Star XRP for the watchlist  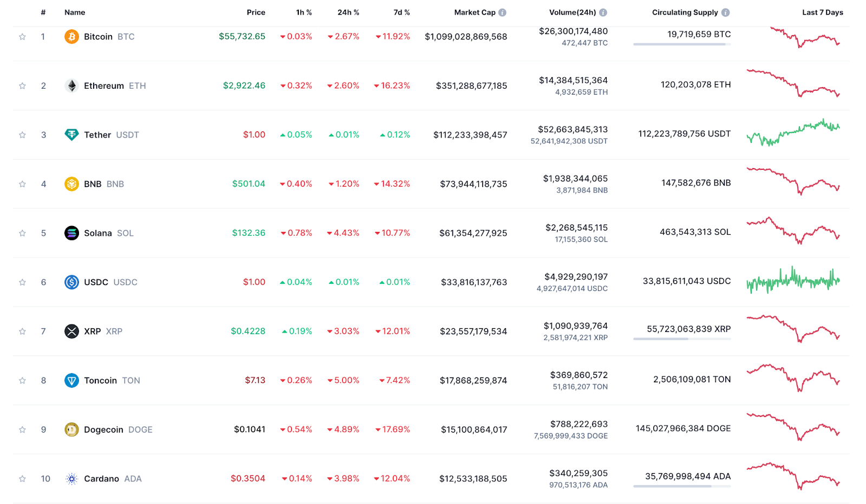point(22,331)
